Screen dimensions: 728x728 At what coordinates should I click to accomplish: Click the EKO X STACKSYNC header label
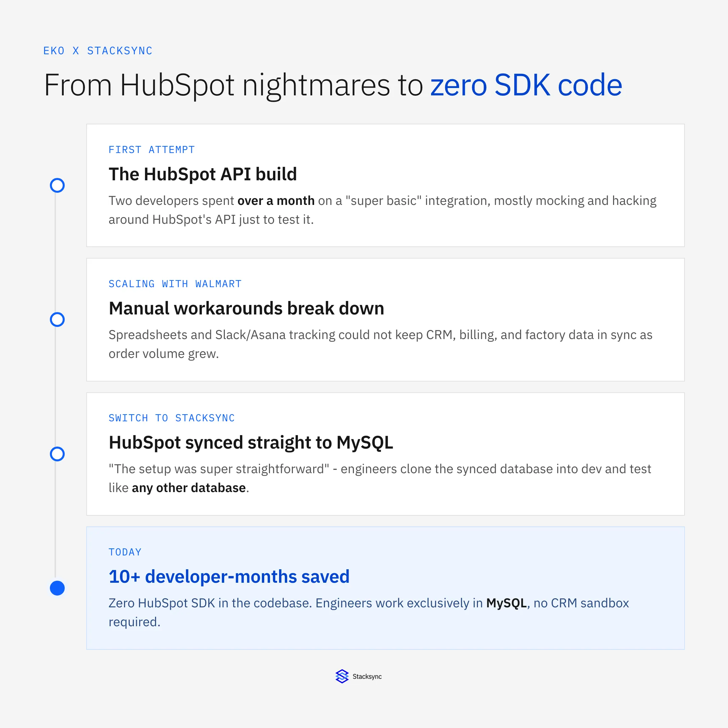click(x=98, y=51)
